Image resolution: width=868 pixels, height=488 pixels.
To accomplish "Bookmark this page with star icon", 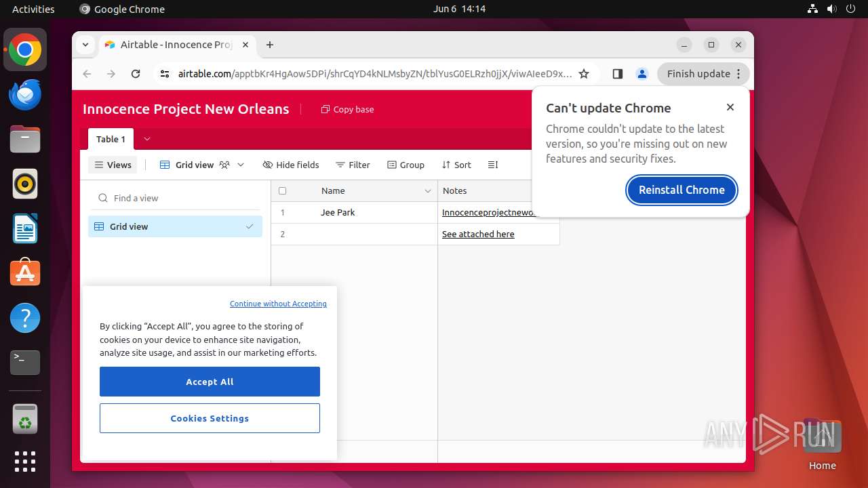I will point(584,74).
